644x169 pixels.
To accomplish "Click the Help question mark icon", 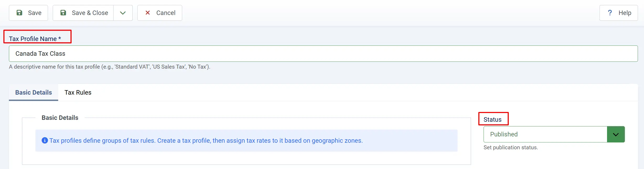I will click(x=610, y=13).
